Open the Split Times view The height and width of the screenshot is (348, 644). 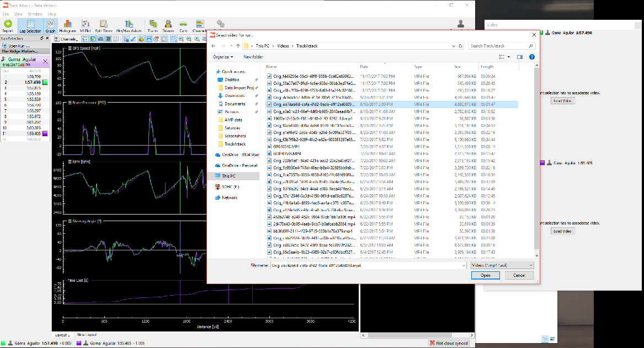pyautogui.click(x=104, y=26)
